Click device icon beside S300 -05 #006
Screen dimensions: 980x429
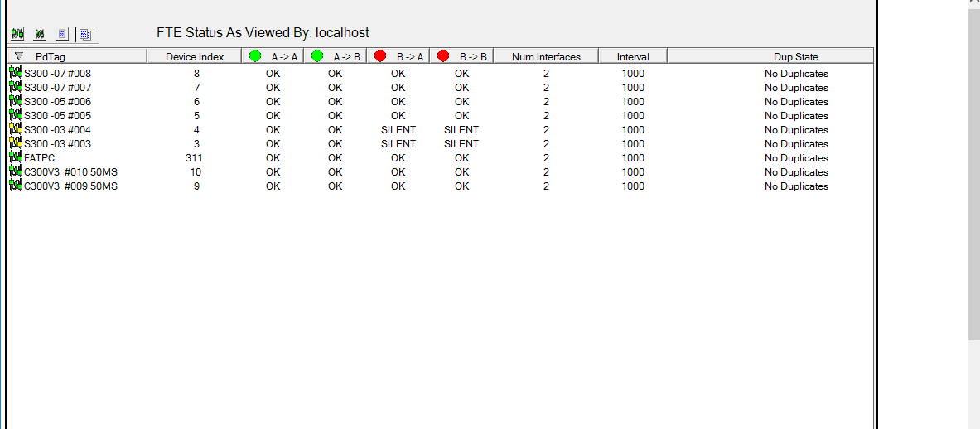point(16,100)
